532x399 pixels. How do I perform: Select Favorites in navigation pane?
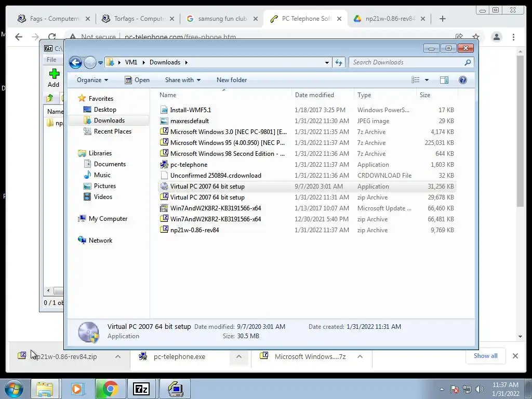pyautogui.click(x=101, y=99)
